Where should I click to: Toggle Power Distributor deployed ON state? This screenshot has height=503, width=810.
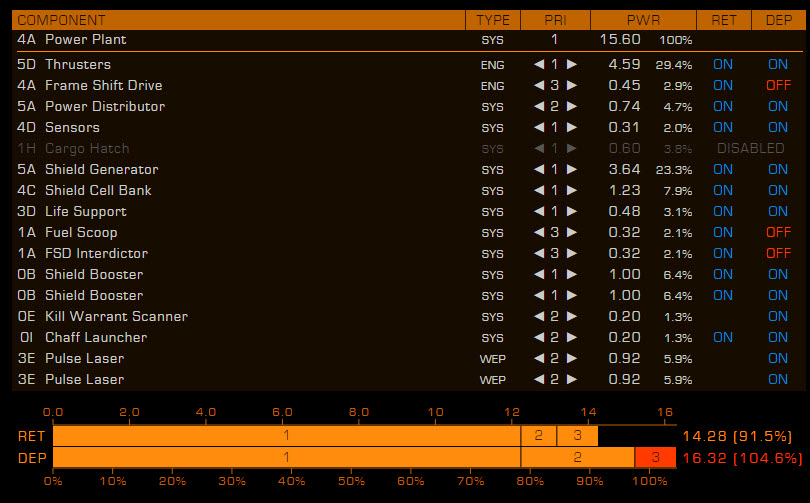tap(778, 106)
